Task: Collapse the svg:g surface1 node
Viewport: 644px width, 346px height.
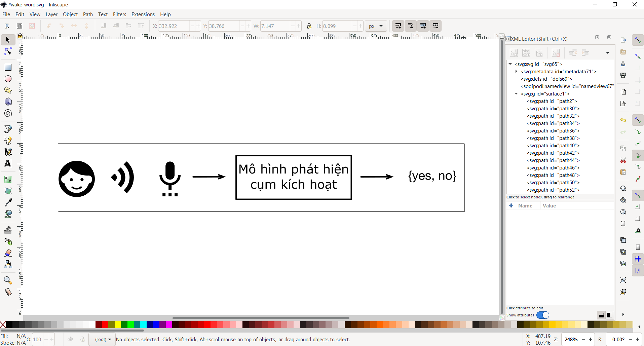Action: click(516, 93)
